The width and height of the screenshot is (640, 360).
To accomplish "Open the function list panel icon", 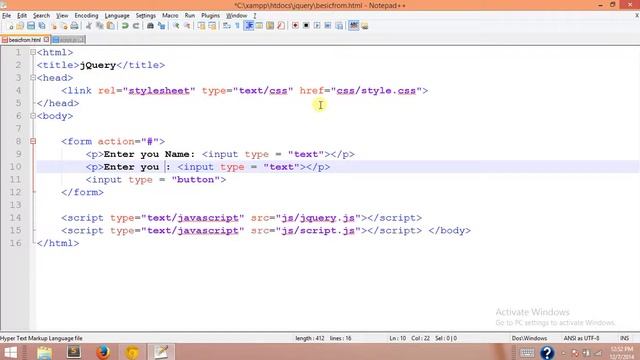I will (280, 26).
